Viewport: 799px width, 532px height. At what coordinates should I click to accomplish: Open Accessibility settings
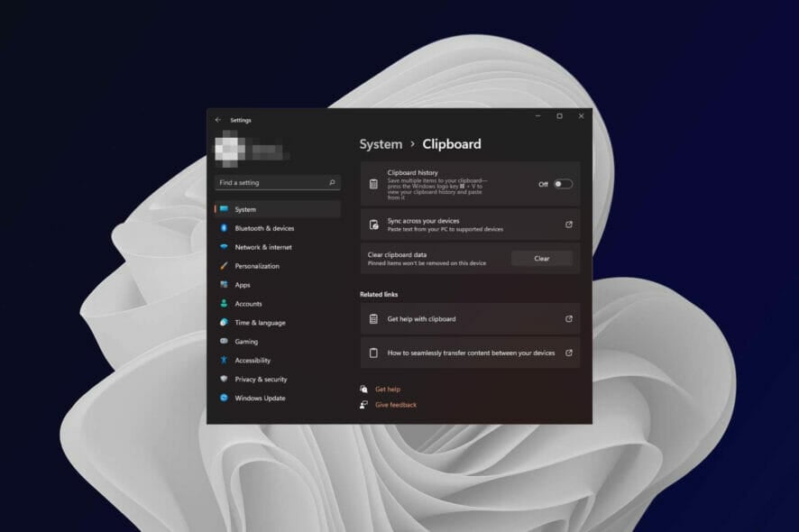click(x=278, y=361)
